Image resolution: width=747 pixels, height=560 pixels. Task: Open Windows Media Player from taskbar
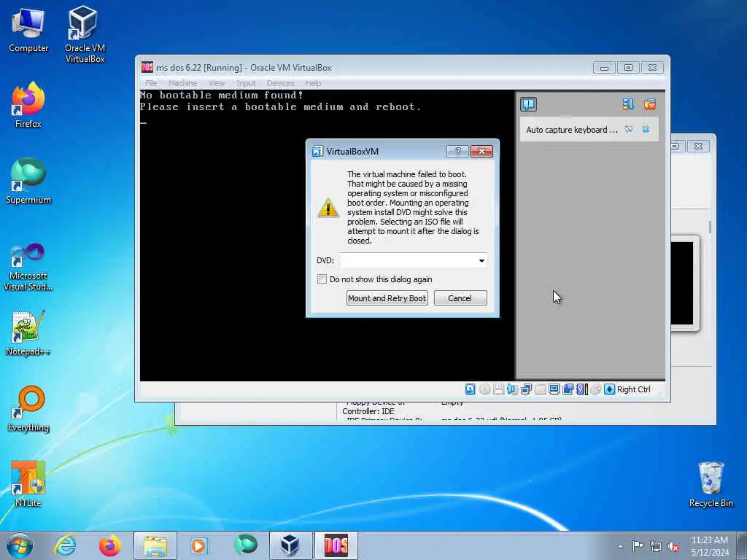(x=198, y=545)
